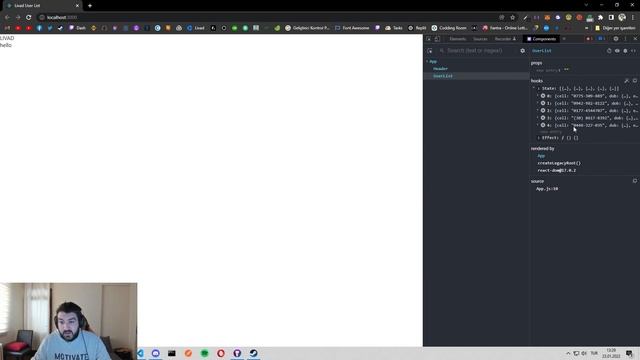This screenshot has height=360, width=640.
Task: Activate DevTools element inspector icon
Action: point(429,39)
